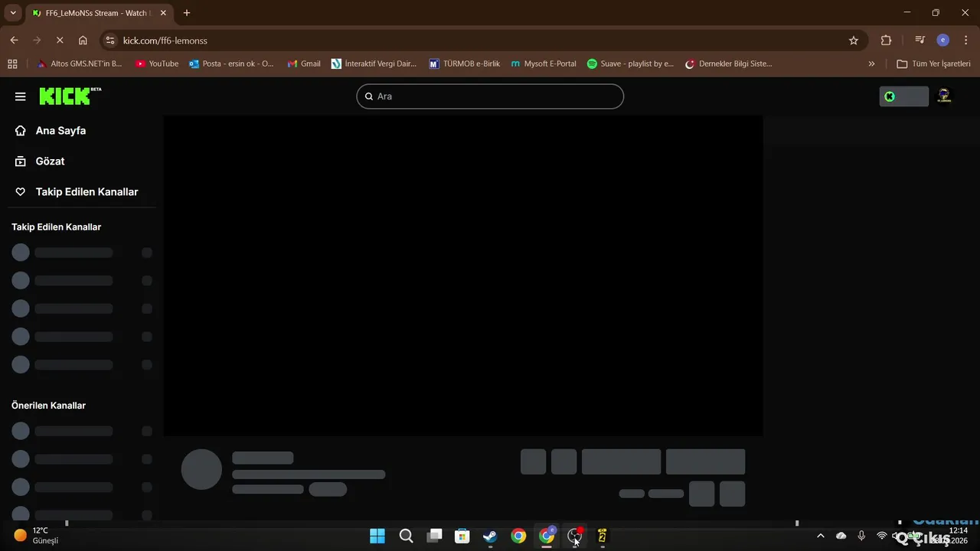Open the user profile avatar on Kick
Image resolution: width=980 pixels, height=551 pixels.
tap(944, 96)
